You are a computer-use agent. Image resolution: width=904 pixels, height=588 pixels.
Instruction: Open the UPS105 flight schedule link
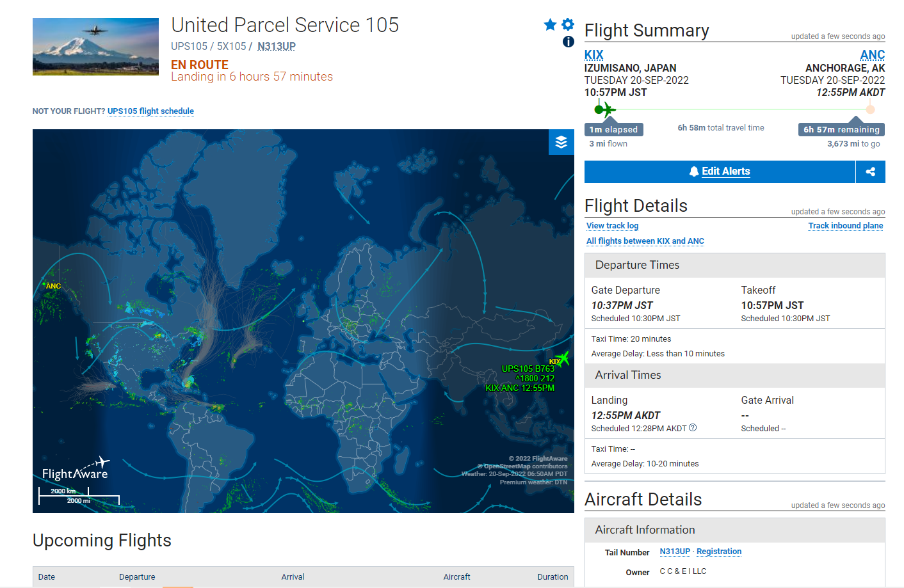pos(150,111)
